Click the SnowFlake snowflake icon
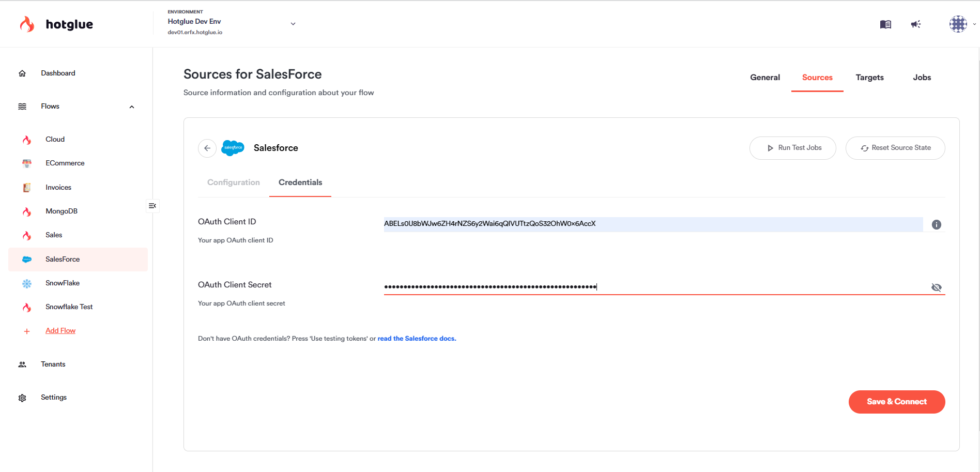Screen dimensions: 980x472 [x=27, y=283]
